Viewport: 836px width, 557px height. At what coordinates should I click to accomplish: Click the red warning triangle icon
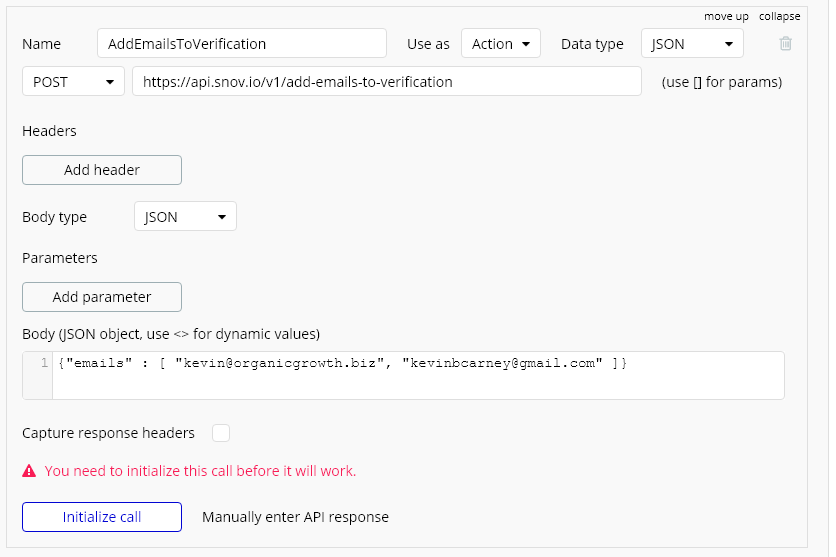tap(29, 471)
